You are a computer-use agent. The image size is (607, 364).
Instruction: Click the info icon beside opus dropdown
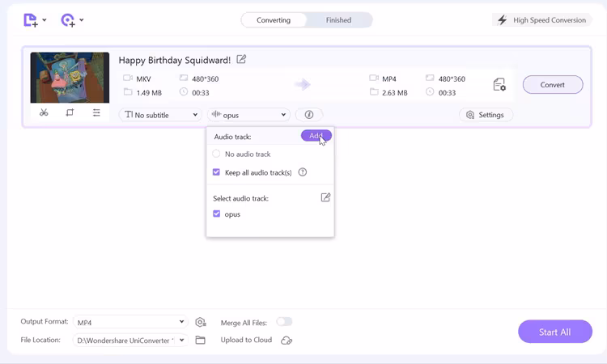pyautogui.click(x=309, y=115)
